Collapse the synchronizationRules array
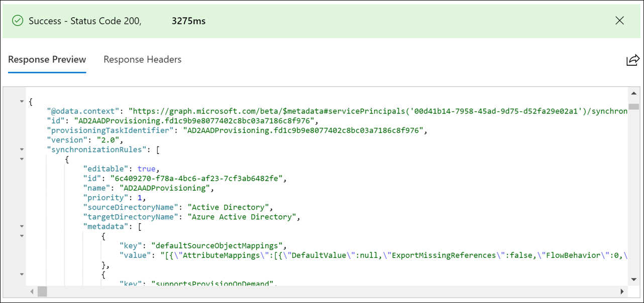The width and height of the screenshot is (644, 303). (x=21, y=149)
